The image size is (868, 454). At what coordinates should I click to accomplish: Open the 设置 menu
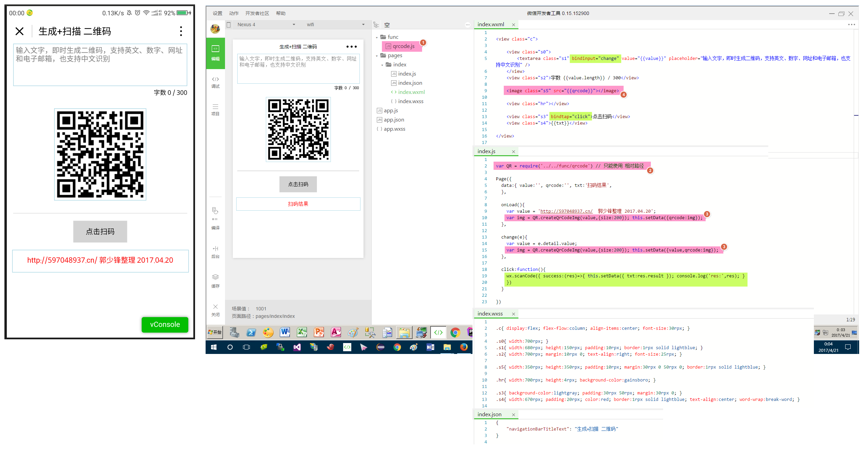[x=217, y=13]
